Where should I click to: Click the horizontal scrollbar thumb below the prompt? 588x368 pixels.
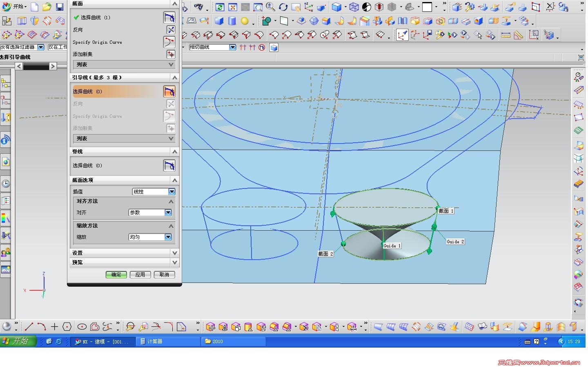36,66
